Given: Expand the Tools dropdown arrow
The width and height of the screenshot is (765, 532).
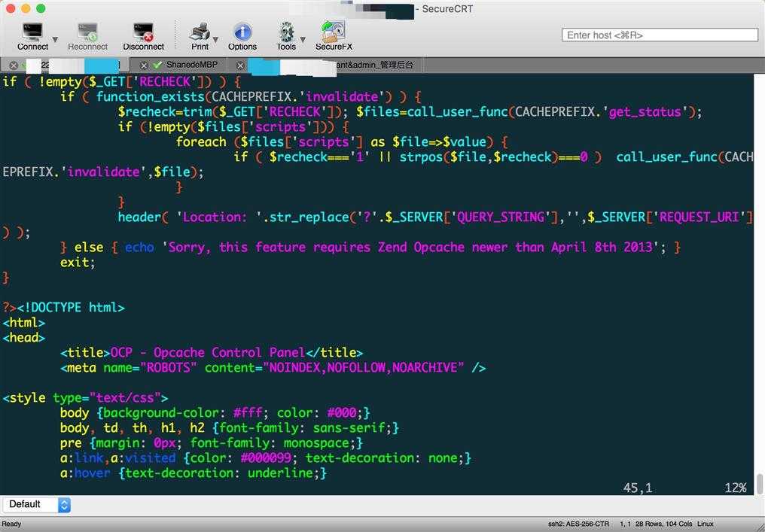Looking at the screenshot, I should [x=303, y=39].
